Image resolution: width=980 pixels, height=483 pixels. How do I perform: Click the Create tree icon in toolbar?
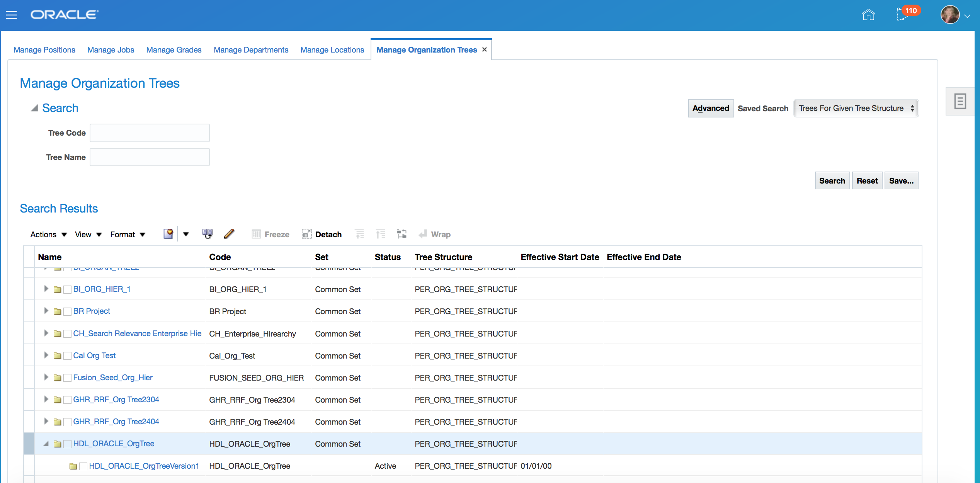click(x=168, y=234)
